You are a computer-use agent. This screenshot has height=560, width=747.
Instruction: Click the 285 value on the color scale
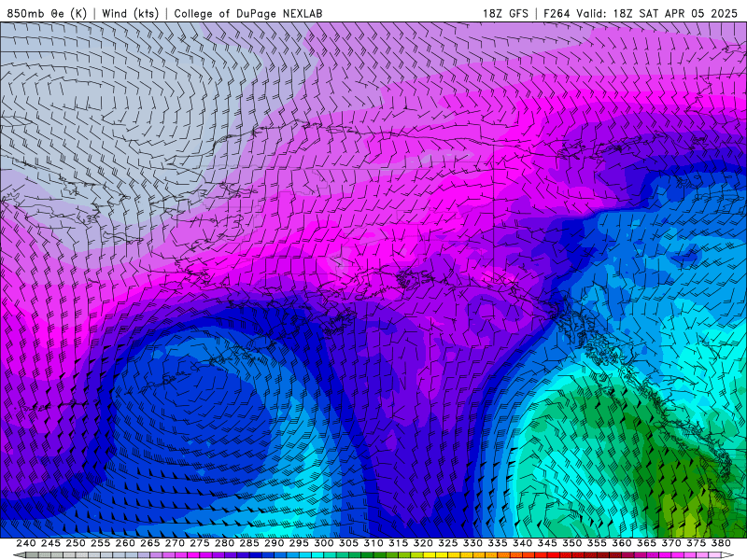[x=249, y=543]
